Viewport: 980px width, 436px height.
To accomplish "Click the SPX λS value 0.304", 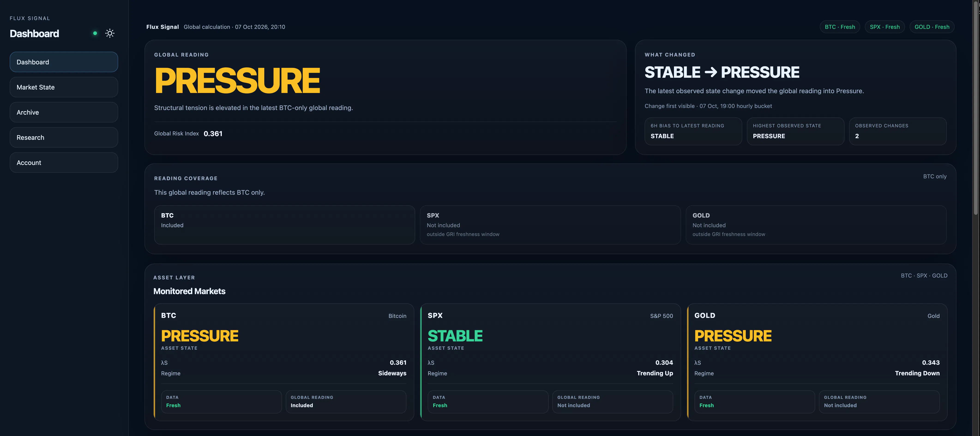I will pyautogui.click(x=664, y=363).
